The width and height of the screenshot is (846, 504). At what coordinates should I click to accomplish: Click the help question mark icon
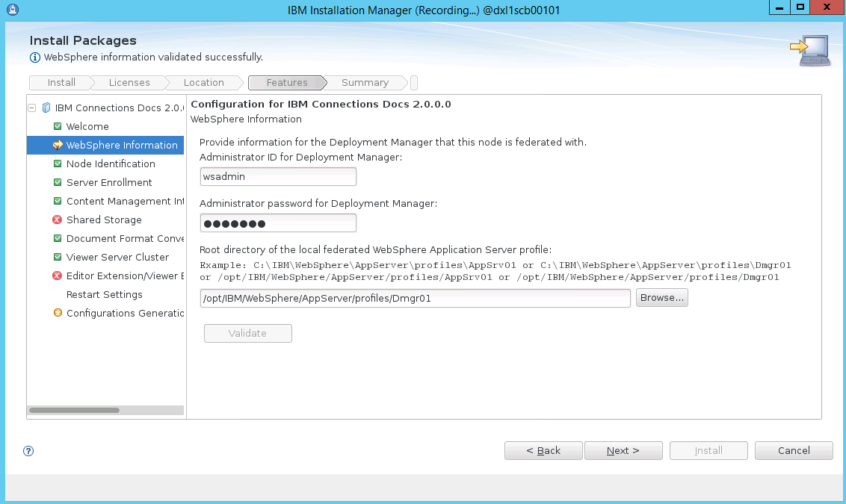tap(28, 451)
